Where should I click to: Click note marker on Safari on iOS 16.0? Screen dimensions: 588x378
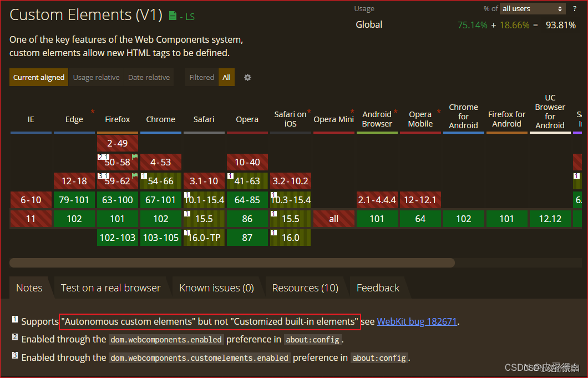click(273, 233)
